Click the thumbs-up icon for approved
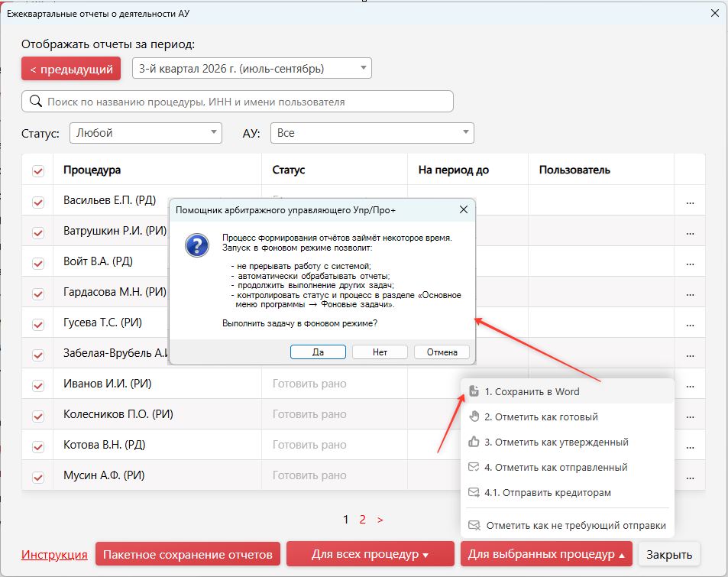This screenshot has height=577, width=728. (x=474, y=441)
